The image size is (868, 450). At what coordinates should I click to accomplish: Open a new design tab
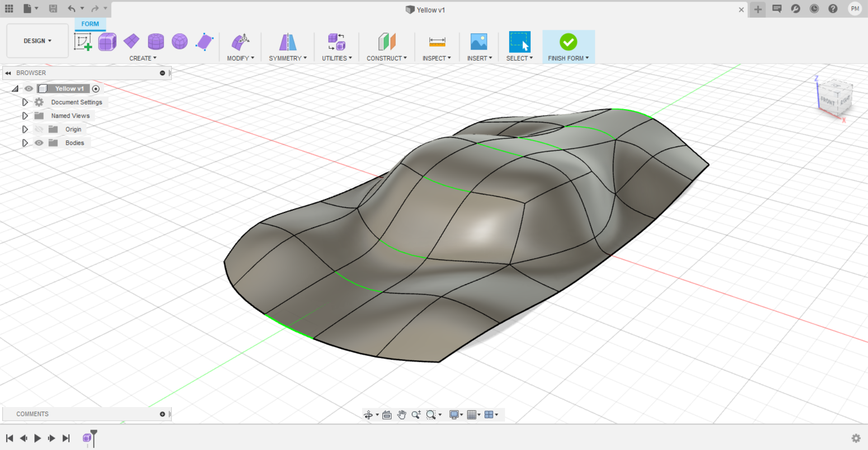click(x=758, y=9)
